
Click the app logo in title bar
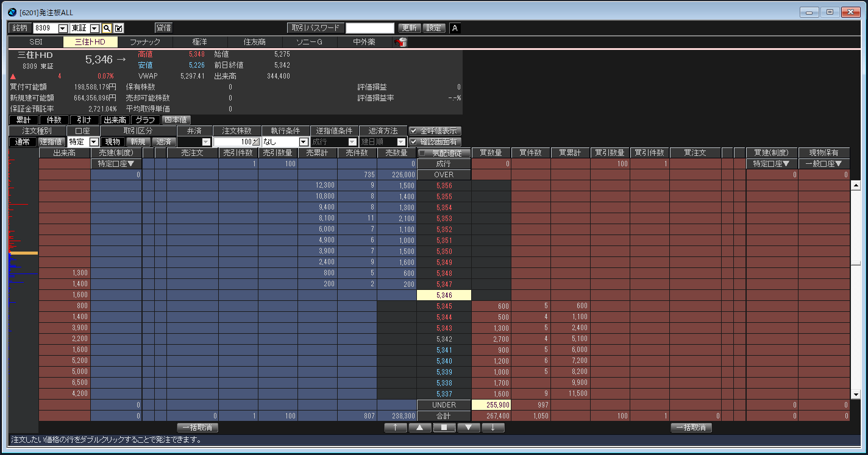(12, 12)
